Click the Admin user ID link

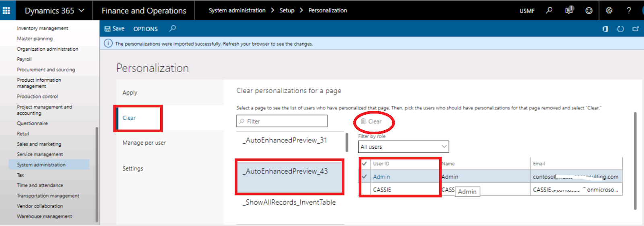[x=381, y=177]
